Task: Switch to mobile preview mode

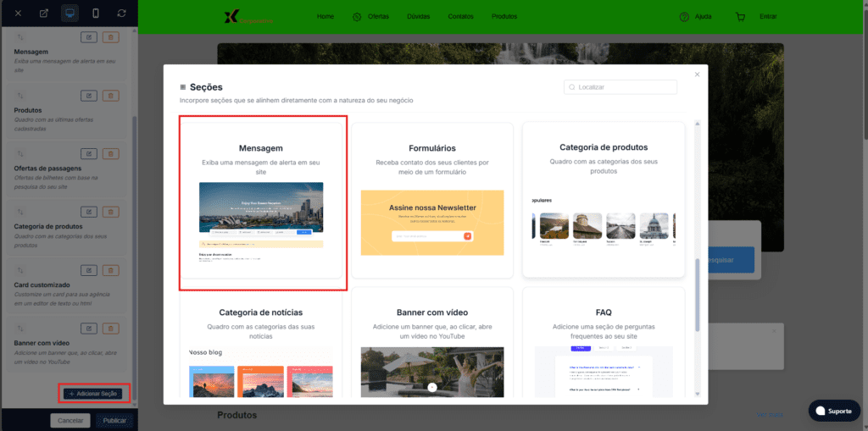Action: click(x=96, y=14)
